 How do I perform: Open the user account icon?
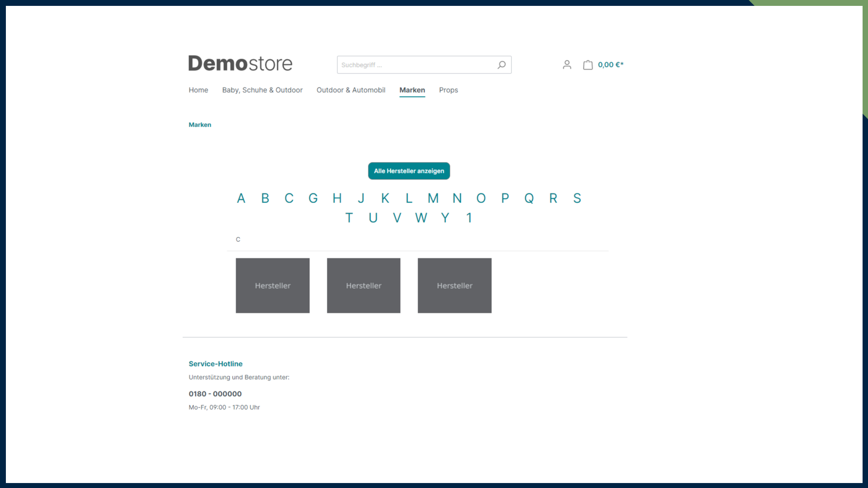tap(567, 65)
